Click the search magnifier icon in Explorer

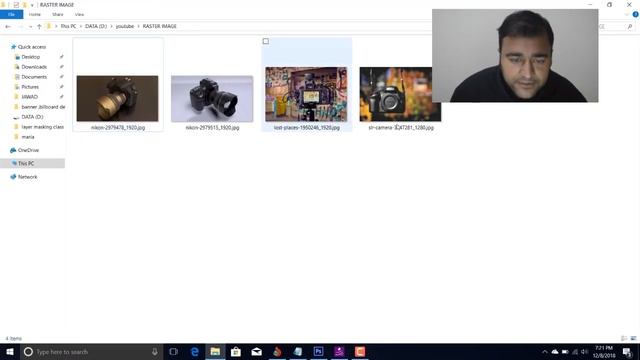click(x=630, y=27)
